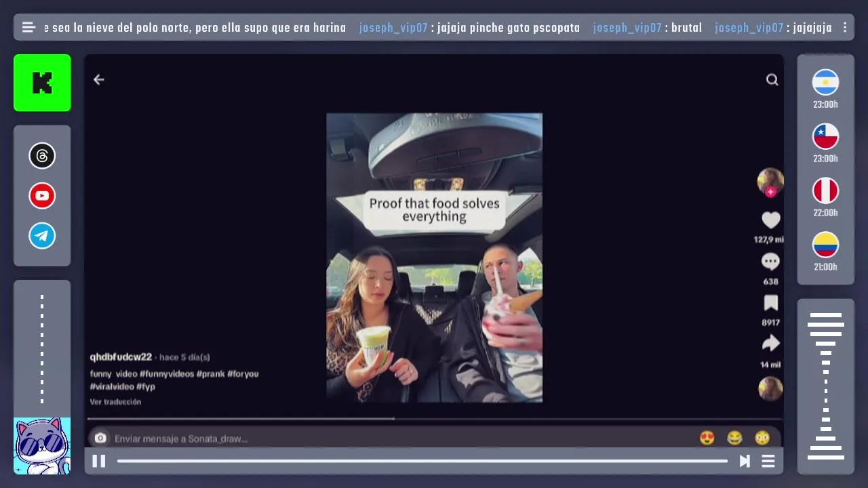Open the #funnyvideos hashtag
The width and height of the screenshot is (868, 488).
(167, 374)
